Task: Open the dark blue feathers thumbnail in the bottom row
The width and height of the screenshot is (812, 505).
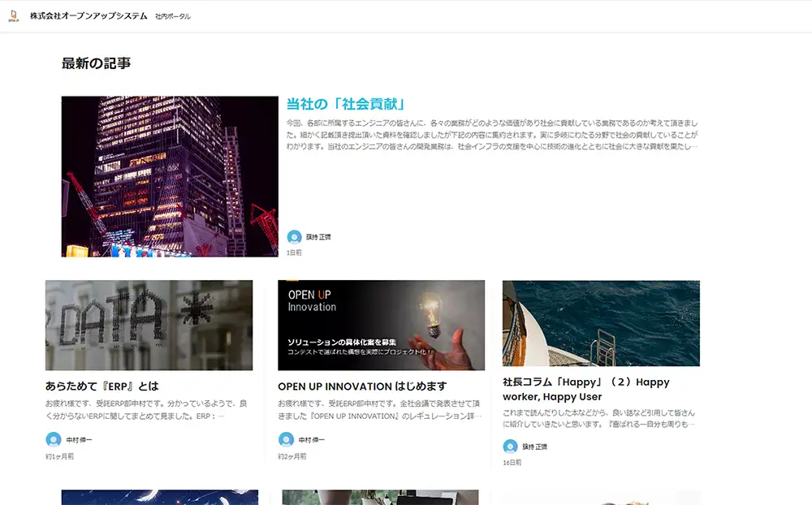Action: (160, 497)
